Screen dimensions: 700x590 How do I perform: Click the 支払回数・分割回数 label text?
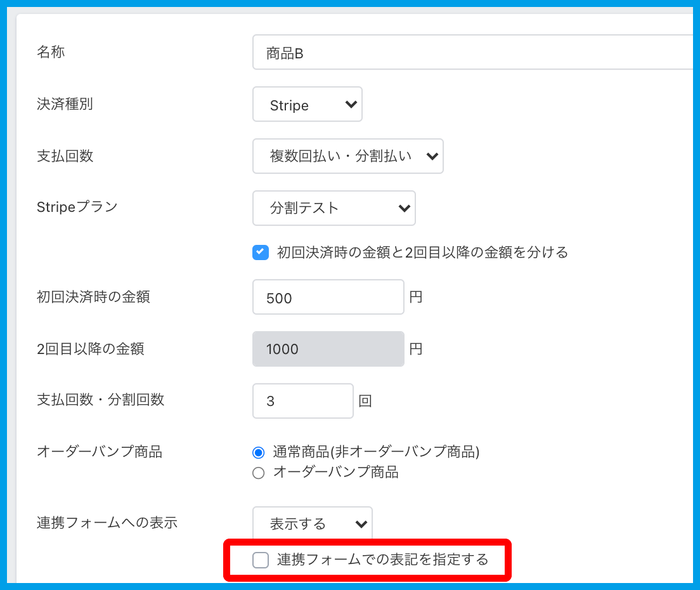pos(100,400)
